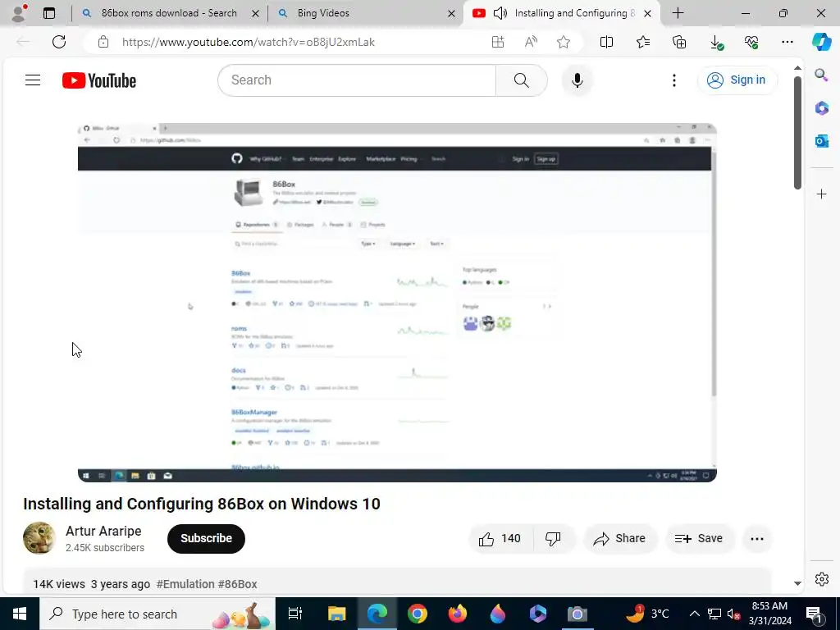Click the taskbar search box
840x630 pixels.
[157, 614]
